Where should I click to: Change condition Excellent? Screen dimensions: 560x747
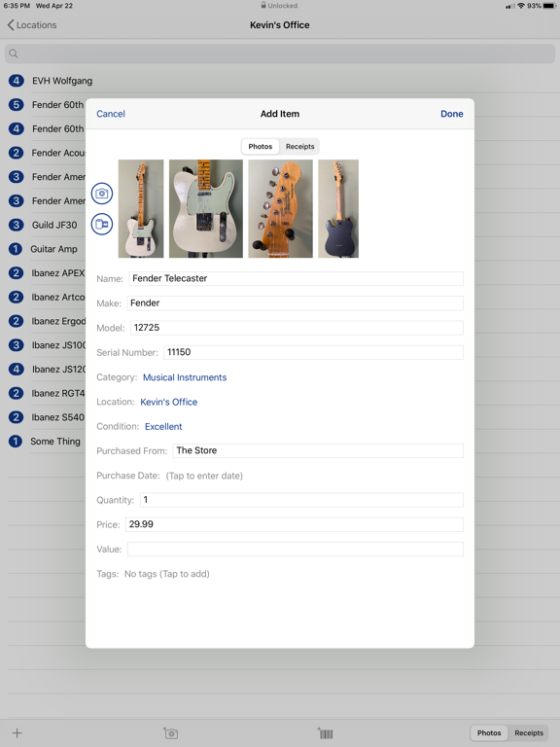(163, 426)
